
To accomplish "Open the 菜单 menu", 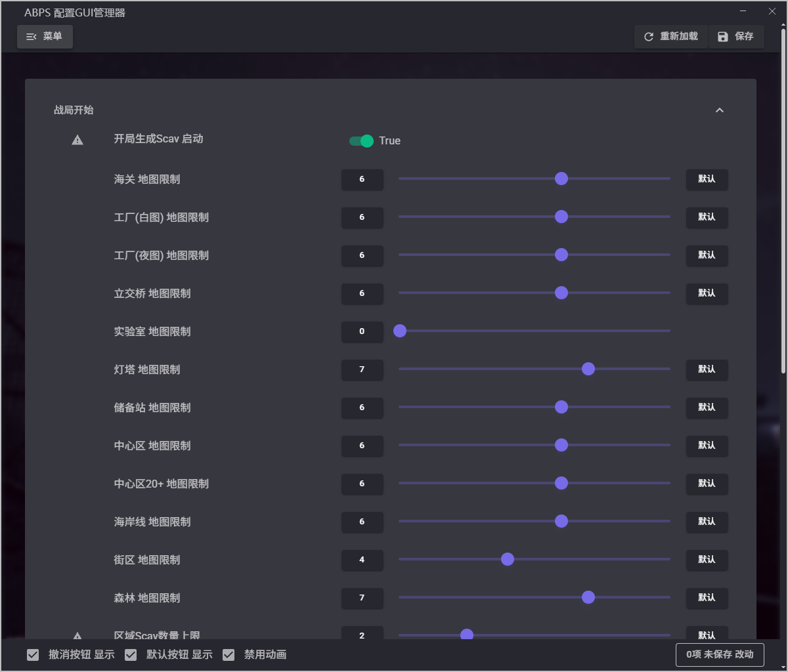I will pos(45,37).
